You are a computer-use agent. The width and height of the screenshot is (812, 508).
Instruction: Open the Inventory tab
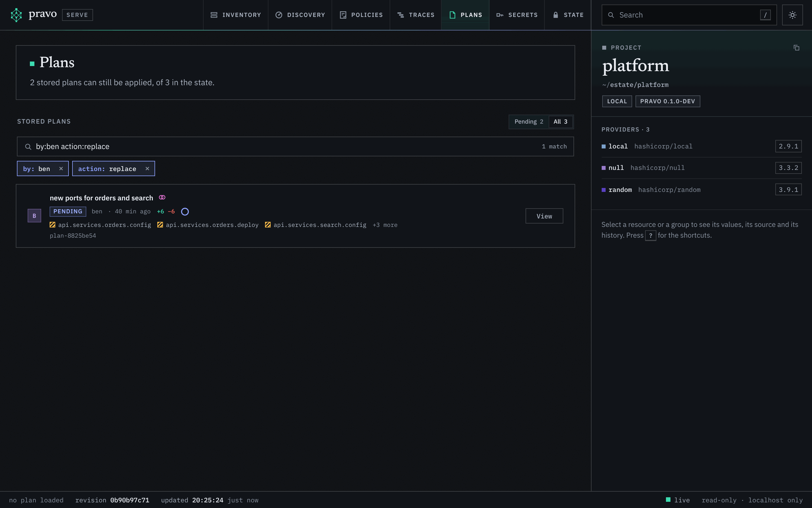pos(235,15)
